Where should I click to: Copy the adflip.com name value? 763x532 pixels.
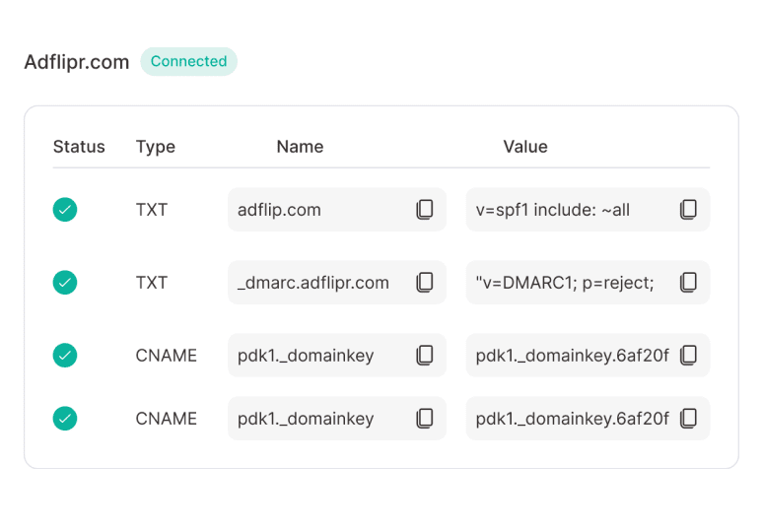pos(425,210)
